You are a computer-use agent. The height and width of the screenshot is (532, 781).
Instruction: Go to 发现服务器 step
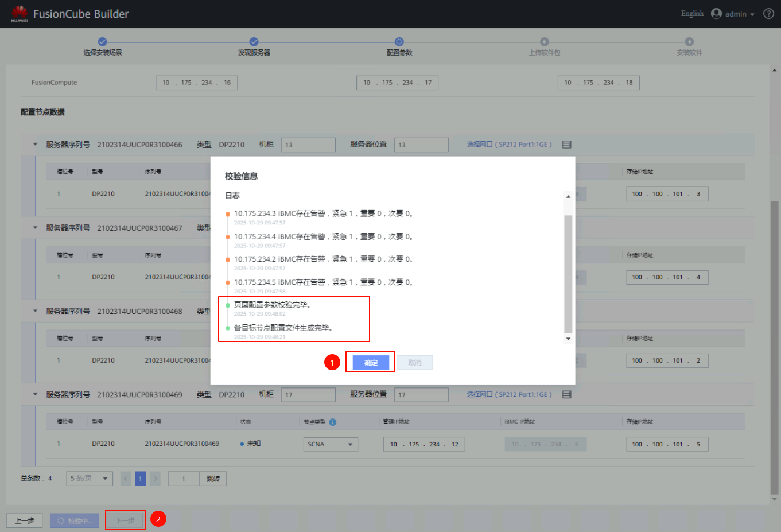(254, 42)
